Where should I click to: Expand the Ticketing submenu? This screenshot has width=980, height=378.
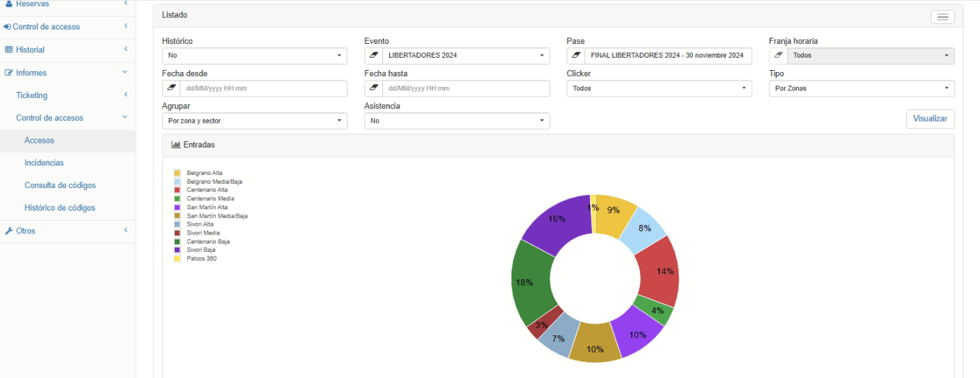tap(67, 95)
